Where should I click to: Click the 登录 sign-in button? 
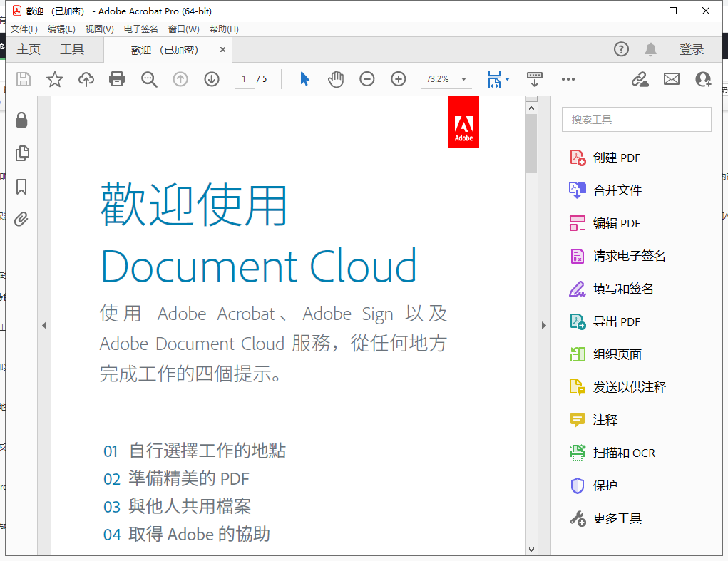tap(692, 49)
